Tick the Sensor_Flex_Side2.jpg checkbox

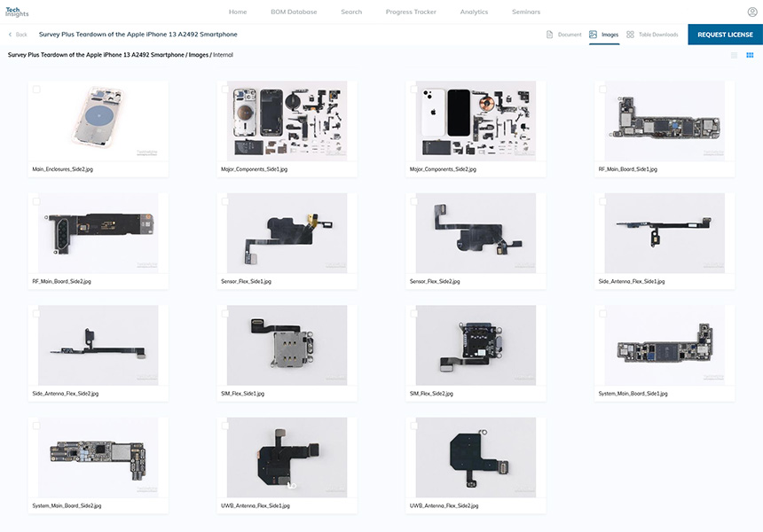click(x=413, y=201)
